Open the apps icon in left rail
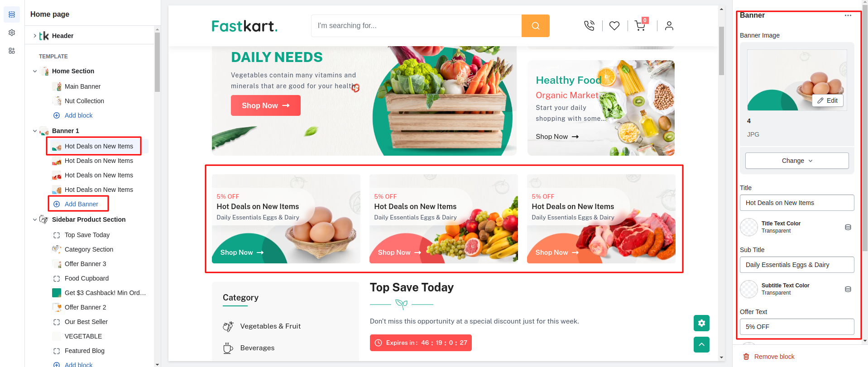This screenshot has height=367, width=868. pos(12,51)
